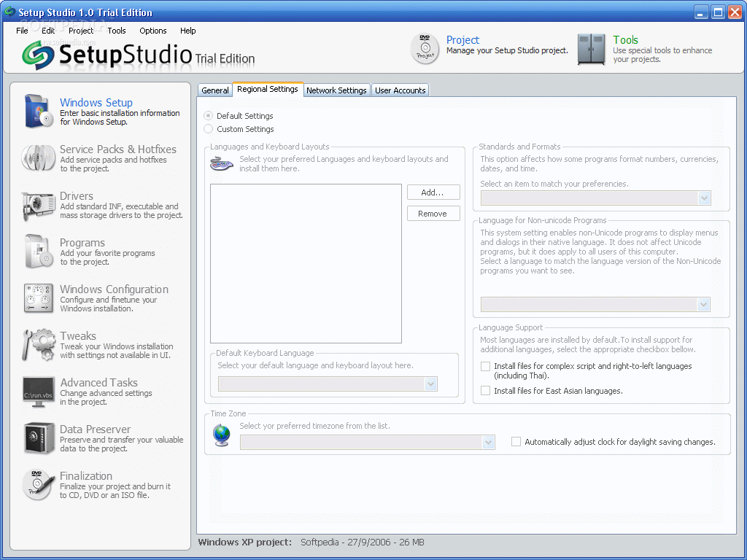This screenshot has width=747, height=560.
Task: Select the Default Settings radio button
Action: pyautogui.click(x=208, y=116)
